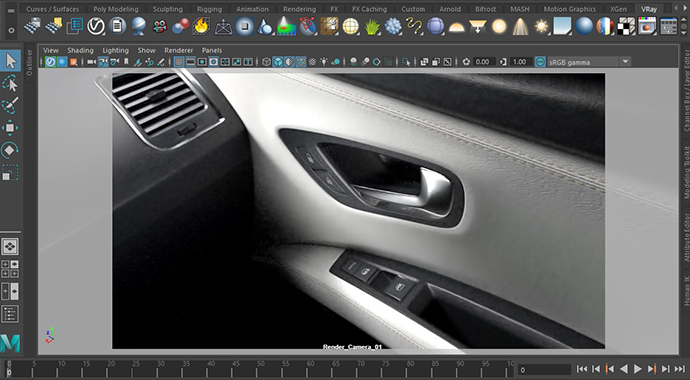
Task: Expand the Outliner side panel
Action: coord(30,63)
